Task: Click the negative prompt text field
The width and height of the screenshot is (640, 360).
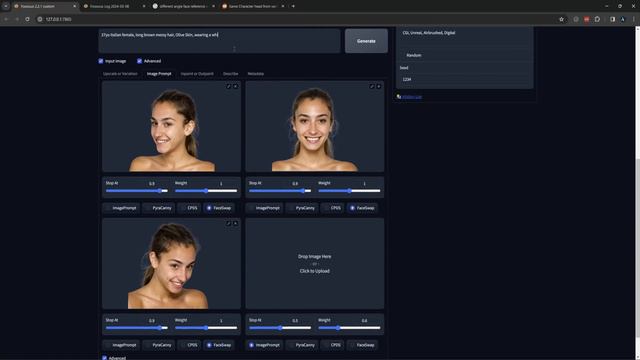Action: pos(464,37)
